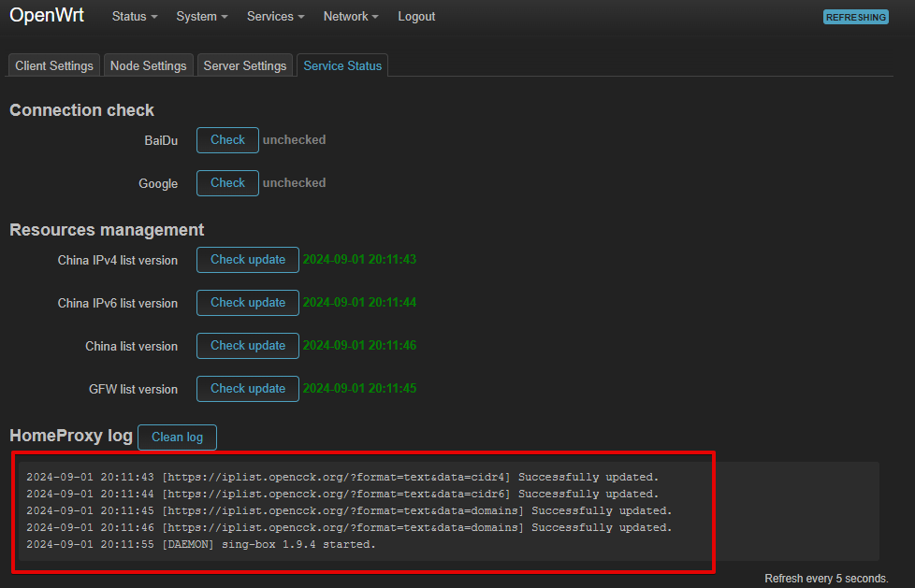Select the Service Status tab
The width and height of the screenshot is (915, 588).
(x=341, y=65)
